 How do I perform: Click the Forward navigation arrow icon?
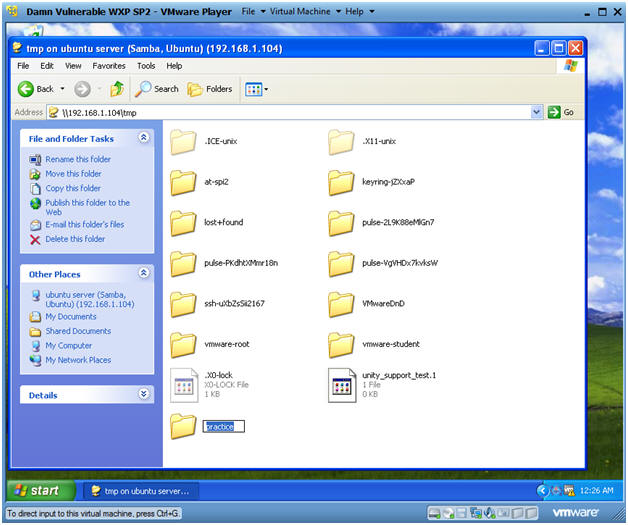(82, 89)
